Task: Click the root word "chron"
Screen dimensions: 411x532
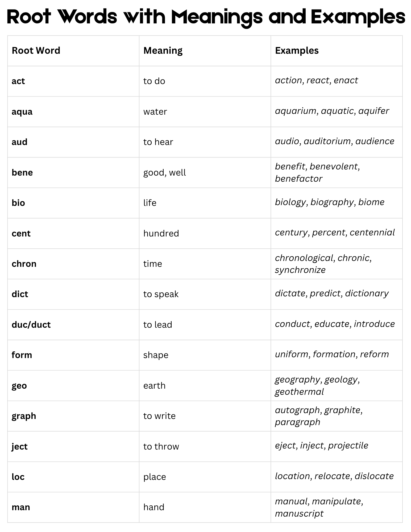Action: coord(24,264)
